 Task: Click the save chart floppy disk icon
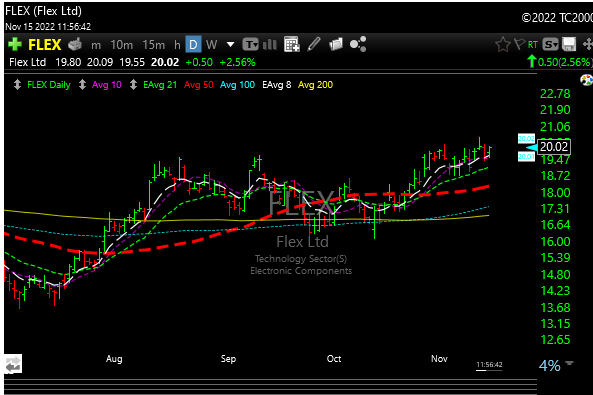(x=569, y=44)
